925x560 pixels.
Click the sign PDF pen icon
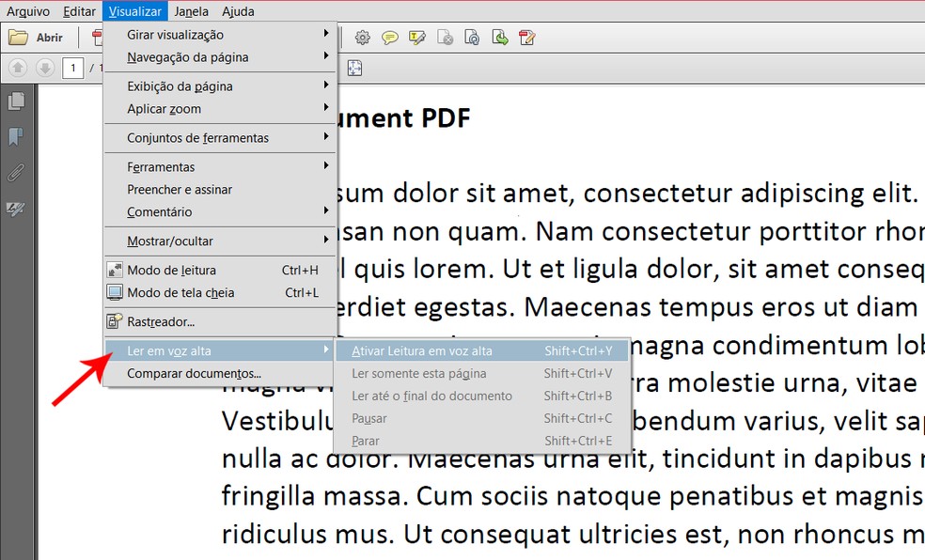click(x=526, y=39)
